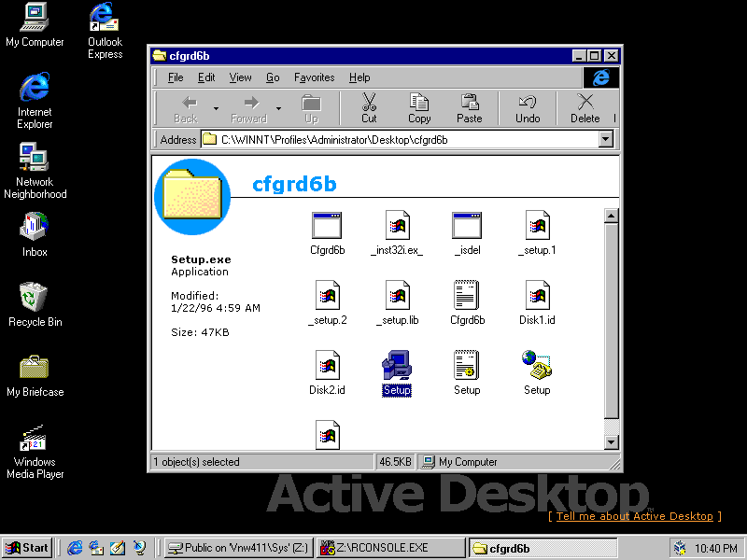This screenshot has width=747, height=560.
Task: Click the Delete toolbar button
Action: [585, 108]
